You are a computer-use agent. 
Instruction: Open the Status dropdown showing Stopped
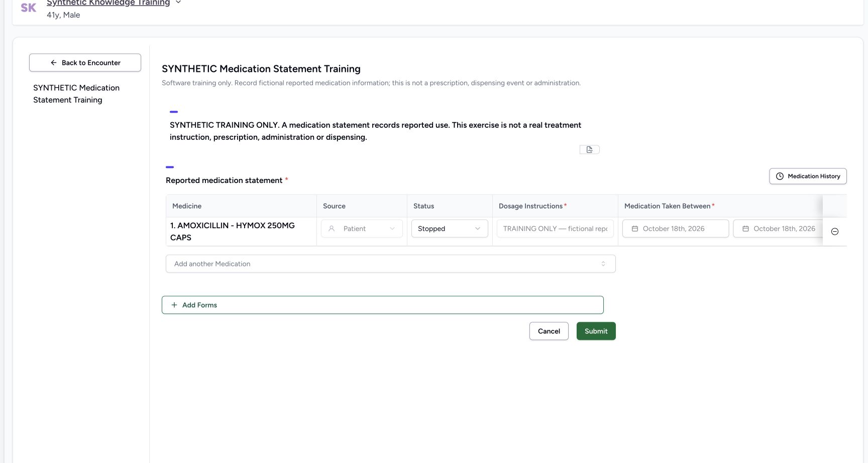pyautogui.click(x=450, y=229)
